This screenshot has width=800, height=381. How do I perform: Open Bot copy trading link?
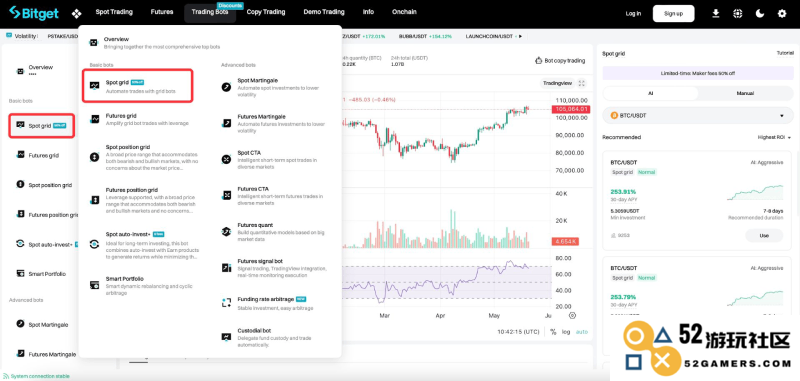pos(560,61)
